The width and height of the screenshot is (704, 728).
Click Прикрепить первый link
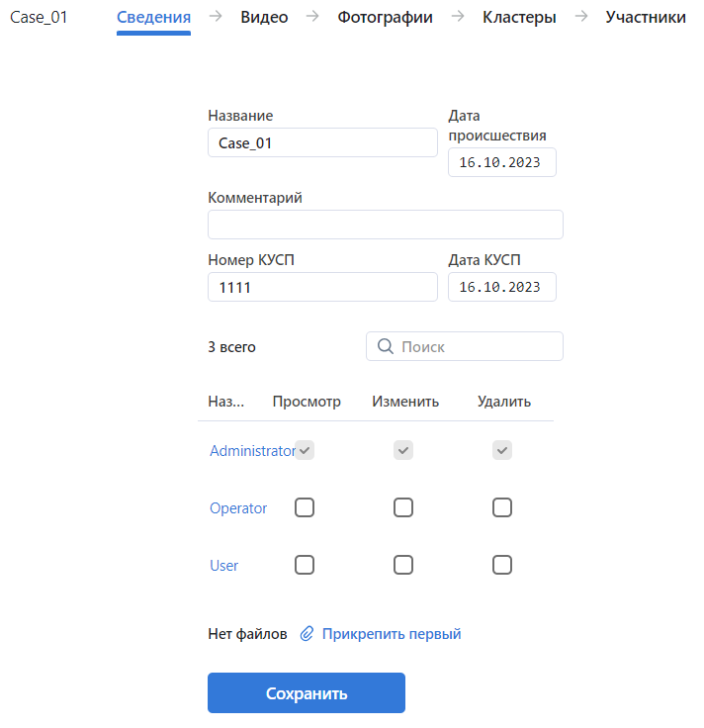392,634
